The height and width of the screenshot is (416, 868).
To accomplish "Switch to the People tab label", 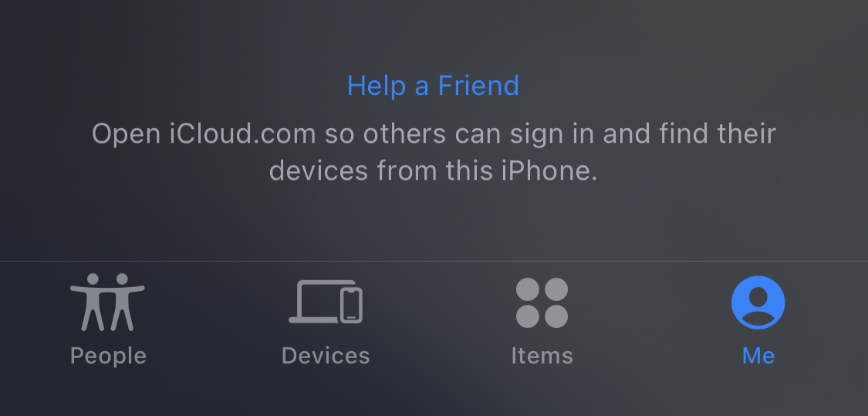I will pos(108,356).
